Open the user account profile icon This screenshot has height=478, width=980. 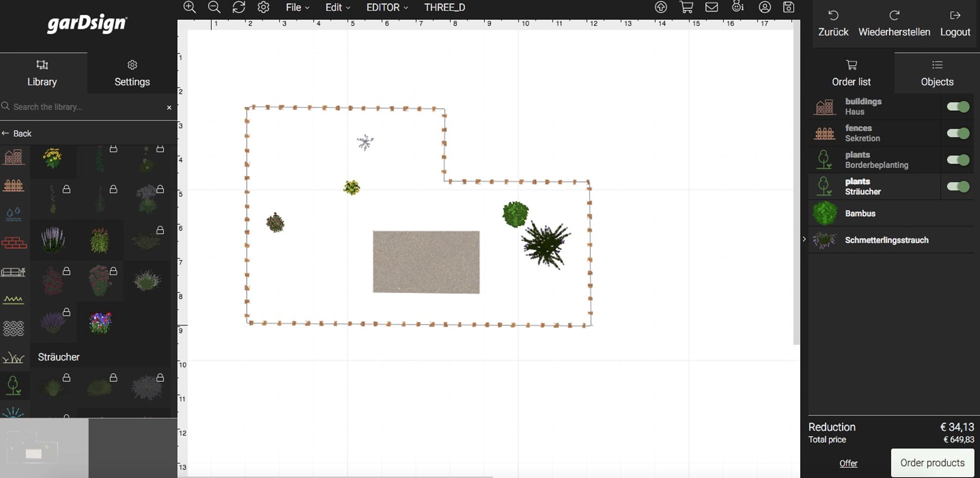tap(765, 7)
